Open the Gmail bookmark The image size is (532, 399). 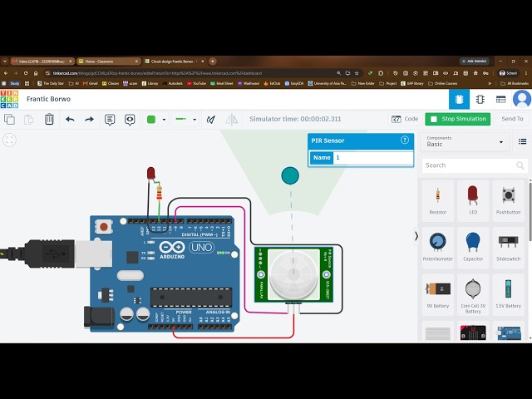coord(91,83)
